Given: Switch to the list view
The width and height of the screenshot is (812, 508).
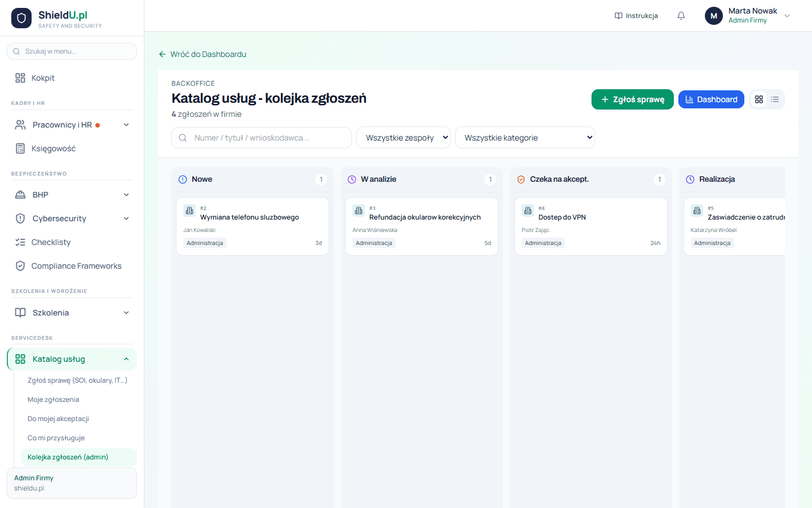Looking at the screenshot, I should coord(775,99).
